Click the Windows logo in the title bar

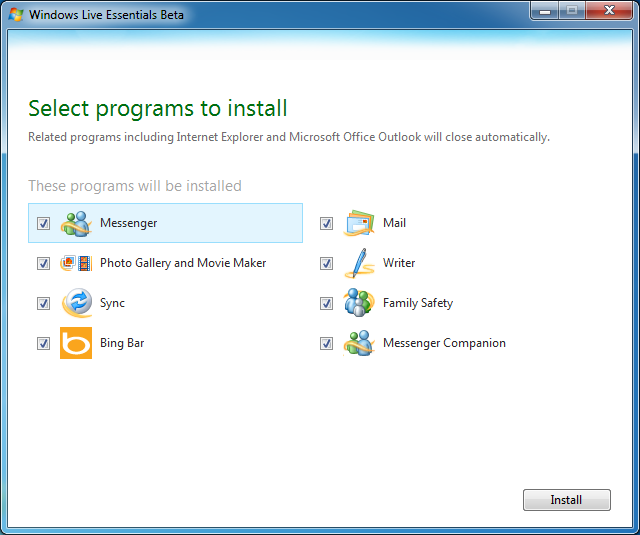click(16, 15)
